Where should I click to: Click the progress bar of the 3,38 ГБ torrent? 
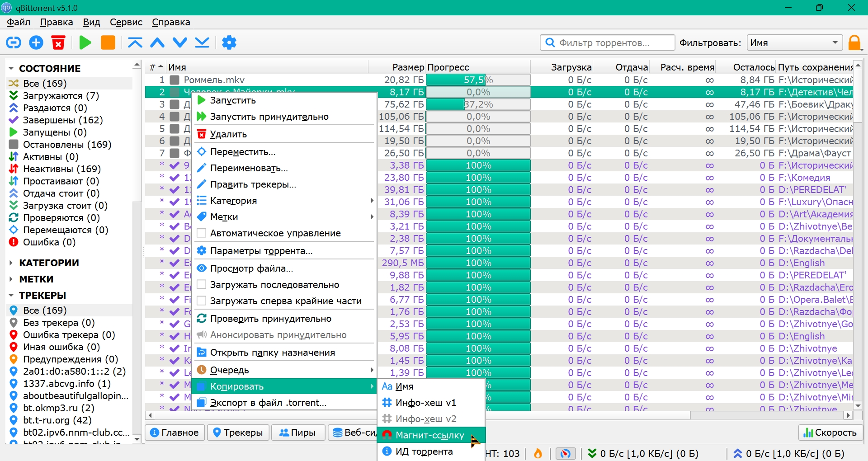(x=478, y=165)
